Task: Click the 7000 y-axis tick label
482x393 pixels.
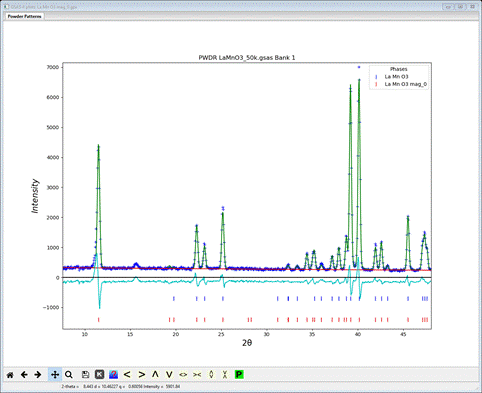Action: pos(53,67)
